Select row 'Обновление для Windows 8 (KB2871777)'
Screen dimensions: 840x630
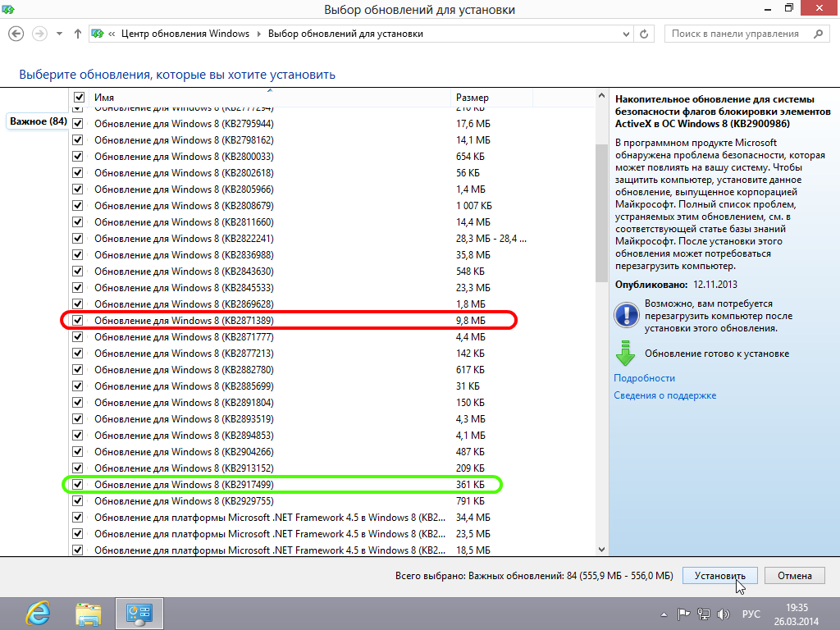click(331, 337)
